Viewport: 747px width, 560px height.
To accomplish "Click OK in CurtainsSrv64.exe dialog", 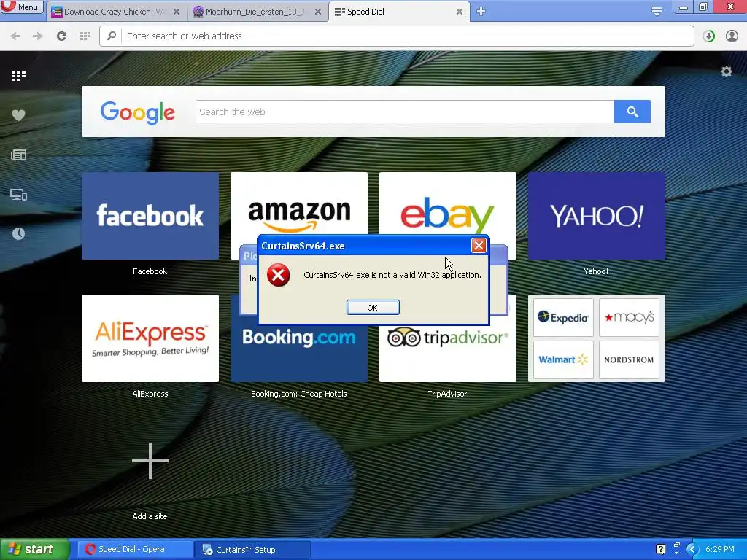I will click(373, 308).
